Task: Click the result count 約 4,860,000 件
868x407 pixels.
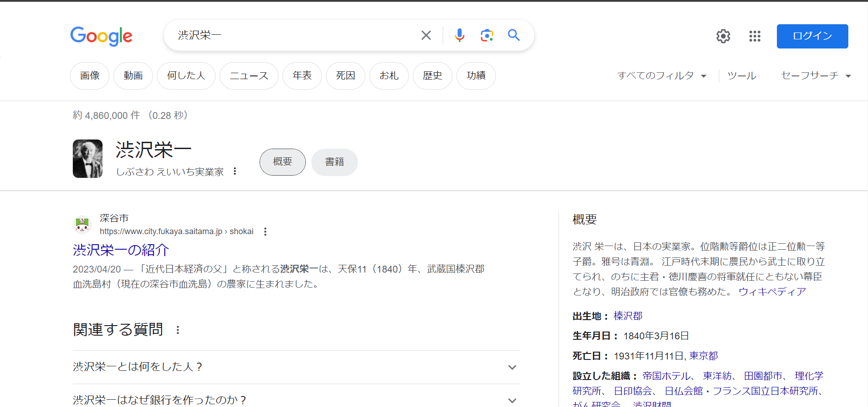Action: (x=107, y=116)
